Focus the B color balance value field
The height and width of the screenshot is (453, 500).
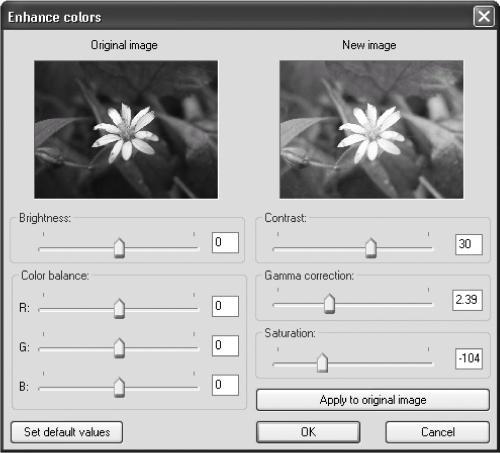(225, 385)
